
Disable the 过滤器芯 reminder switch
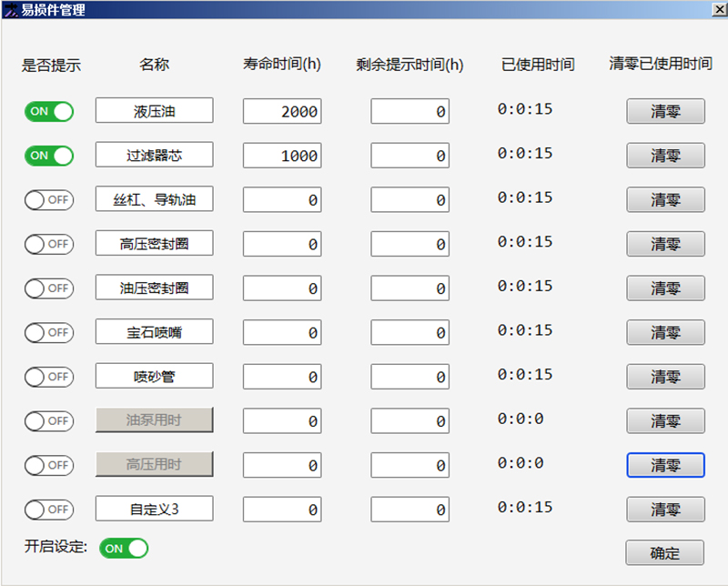pos(49,156)
